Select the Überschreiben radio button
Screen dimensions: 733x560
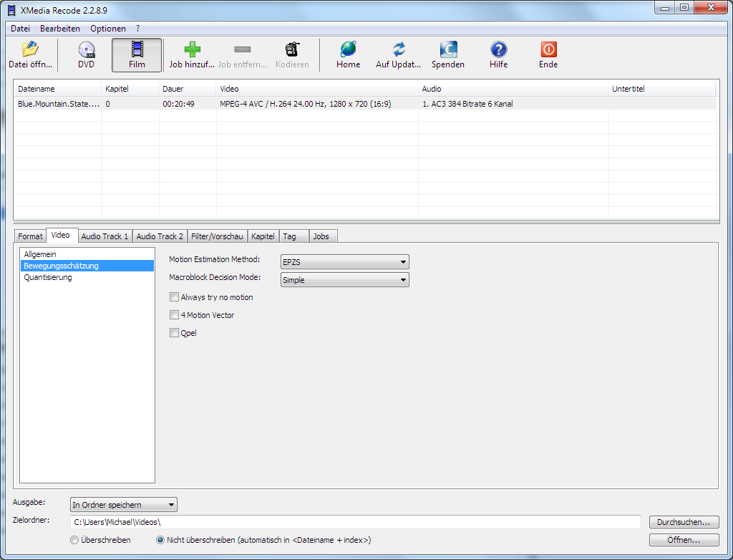(74, 540)
